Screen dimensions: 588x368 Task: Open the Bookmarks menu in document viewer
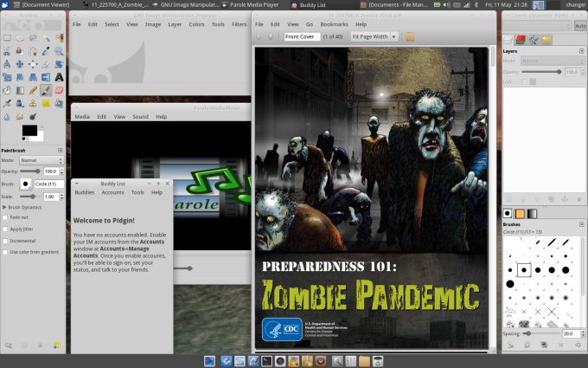click(334, 24)
